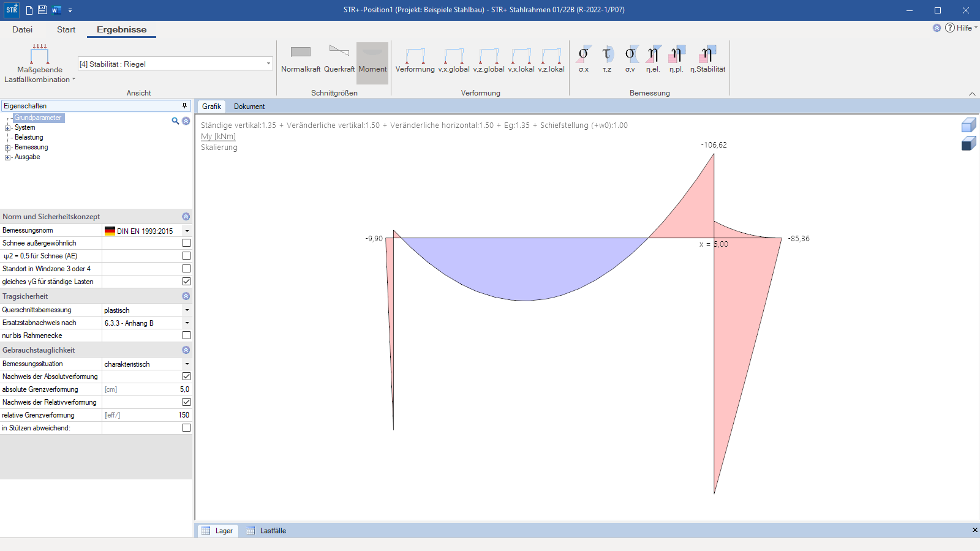The height and width of the screenshot is (551, 980).
Task: Open the Lager bottom tab
Action: click(x=217, y=531)
